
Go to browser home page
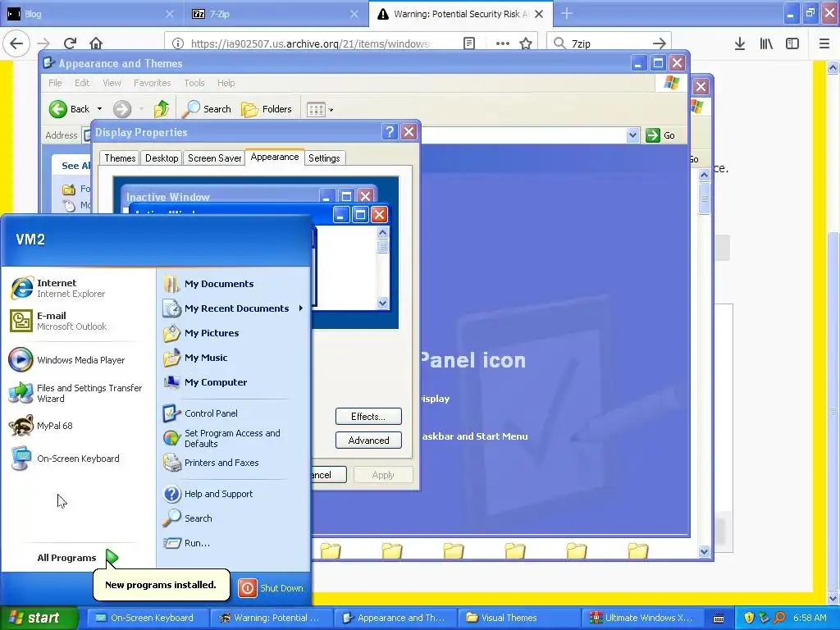[x=96, y=43]
